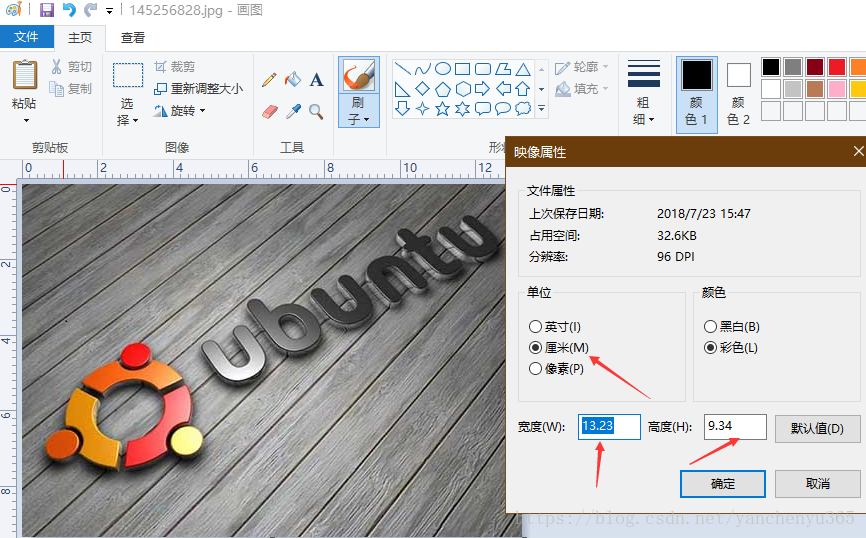Expand the shapes gallery more arrow
The height and width of the screenshot is (538, 866).
[542, 108]
